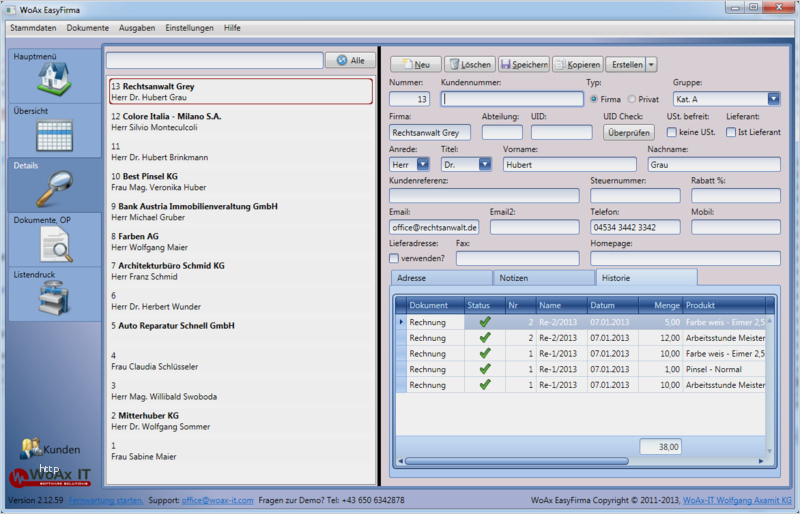Enable the Lieferadresse verwenden checkbox
Image resolution: width=800 pixels, height=514 pixels.
pos(394,258)
